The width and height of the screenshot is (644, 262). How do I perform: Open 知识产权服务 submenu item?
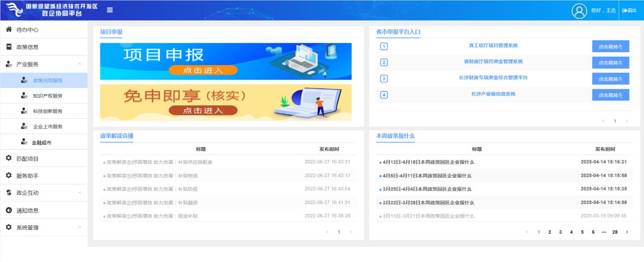coord(48,96)
